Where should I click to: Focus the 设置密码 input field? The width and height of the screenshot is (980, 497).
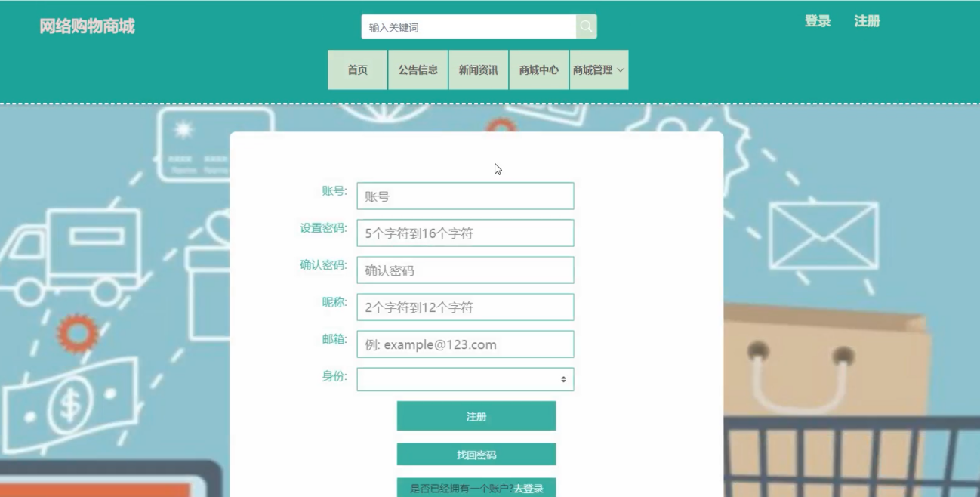click(465, 233)
